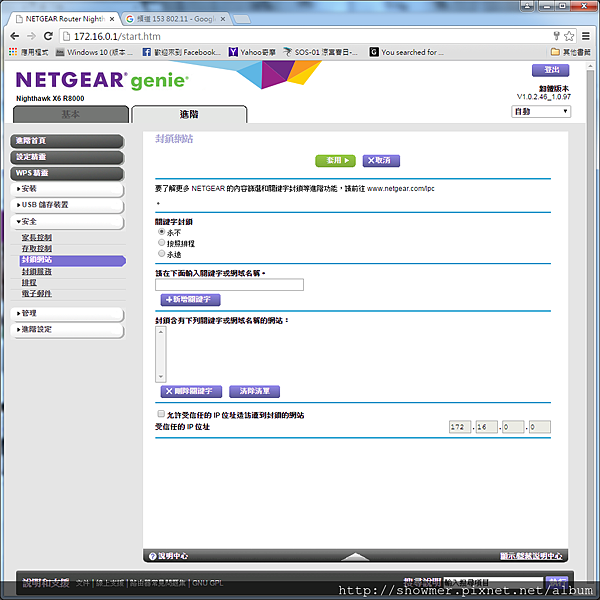600x600 pixels.
Task: Expand the administration sidebar section
Action: point(67,313)
